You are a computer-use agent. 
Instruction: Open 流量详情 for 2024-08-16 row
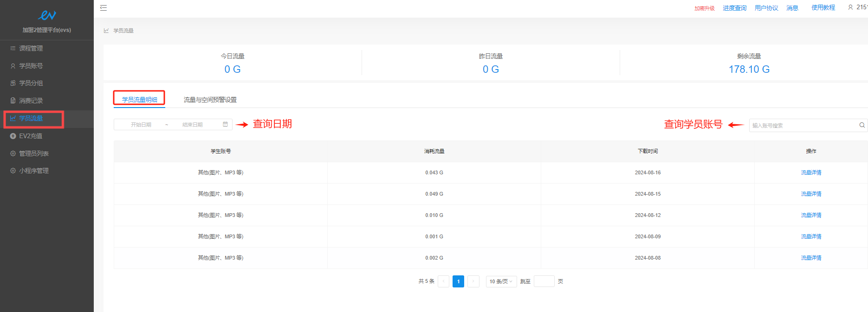coord(811,172)
